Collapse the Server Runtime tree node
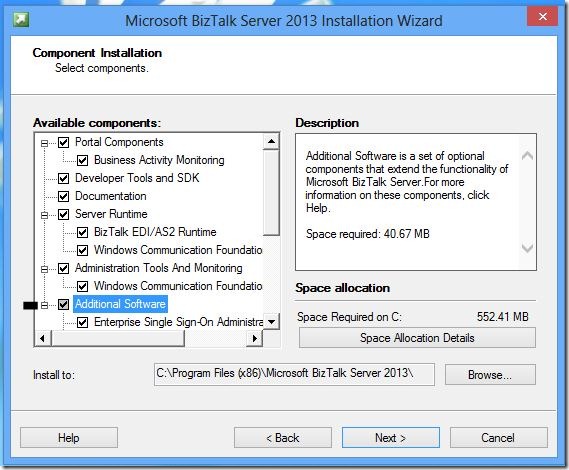 [x=44, y=215]
